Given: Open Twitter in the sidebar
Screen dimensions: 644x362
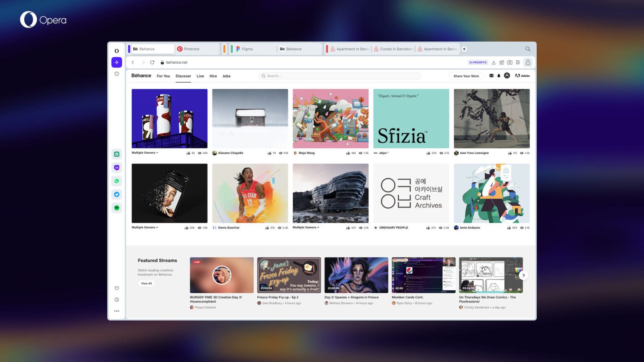Looking at the screenshot, I should (117, 194).
